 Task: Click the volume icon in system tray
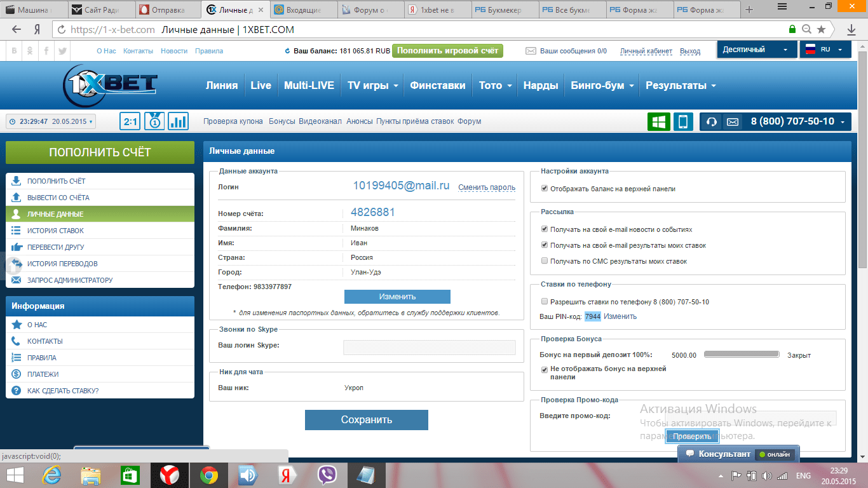coord(766,475)
